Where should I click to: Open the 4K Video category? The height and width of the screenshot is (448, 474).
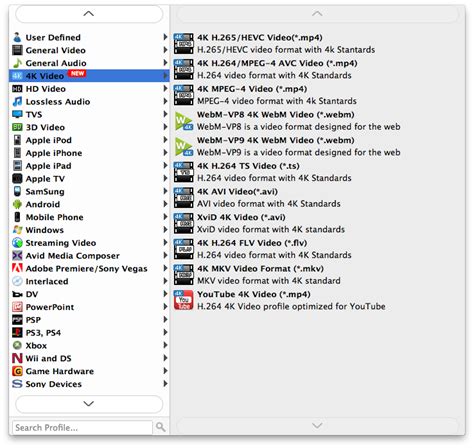coord(89,76)
